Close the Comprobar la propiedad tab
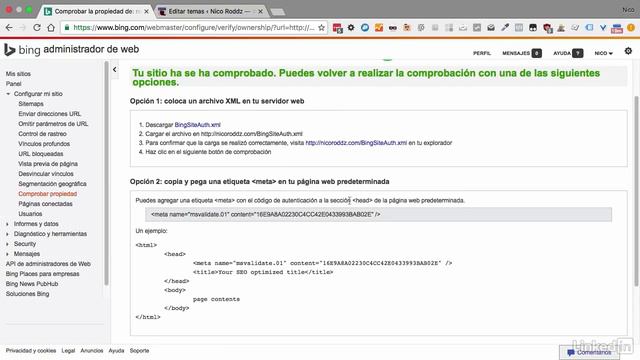This screenshot has width=640, height=360. [146, 11]
